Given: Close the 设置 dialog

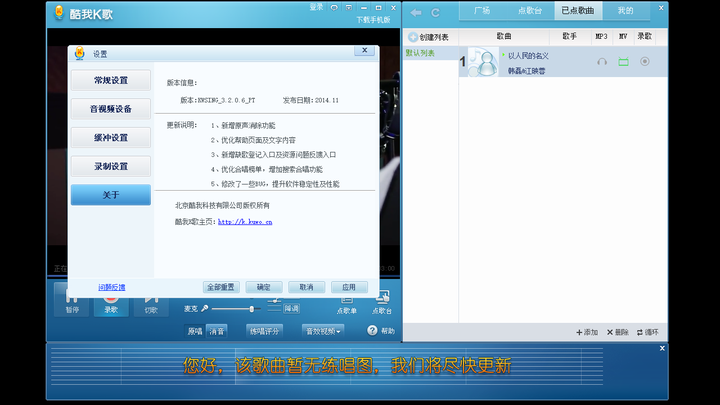Looking at the screenshot, I should (x=365, y=51).
